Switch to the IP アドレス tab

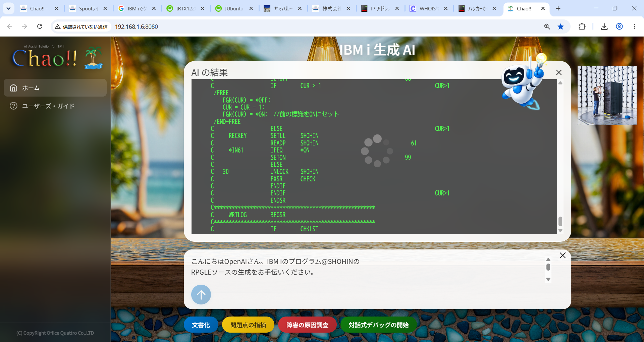[x=380, y=8]
